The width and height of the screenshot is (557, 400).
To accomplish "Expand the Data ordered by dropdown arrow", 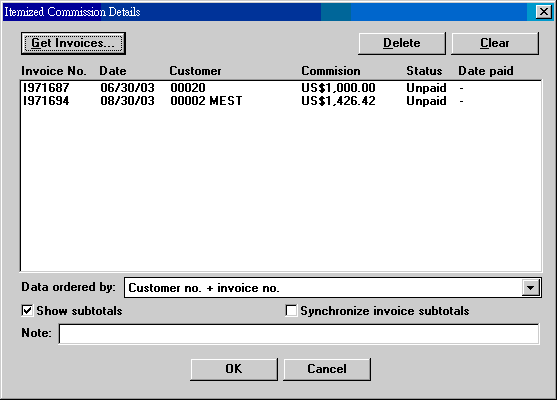I will click(x=530, y=288).
